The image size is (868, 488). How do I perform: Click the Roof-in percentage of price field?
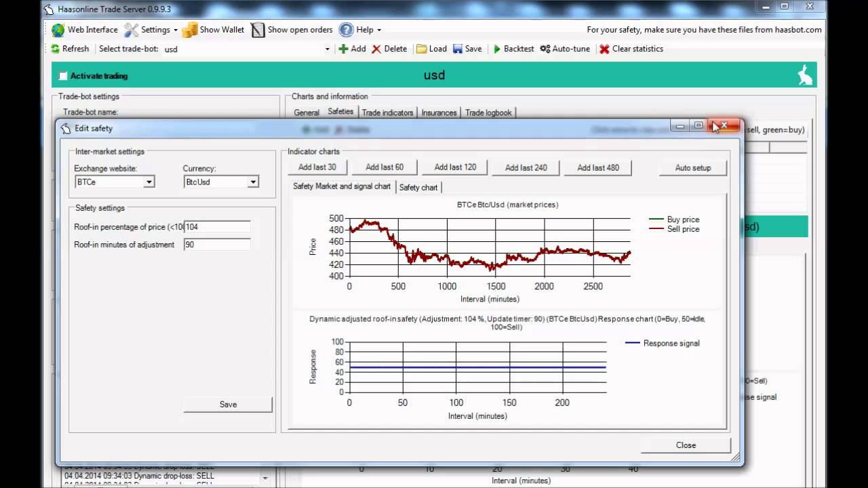[x=217, y=227]
